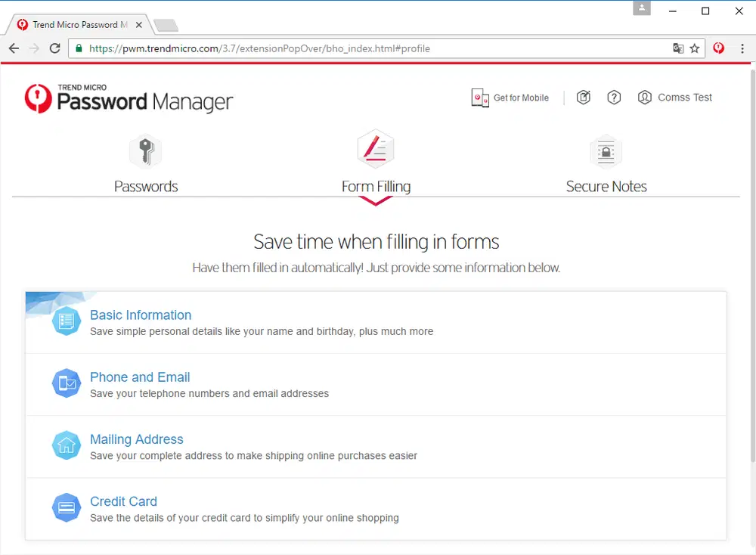This screenshot has height=555, width=756.
Task: Open the Basic Information link
Action: 141,315
